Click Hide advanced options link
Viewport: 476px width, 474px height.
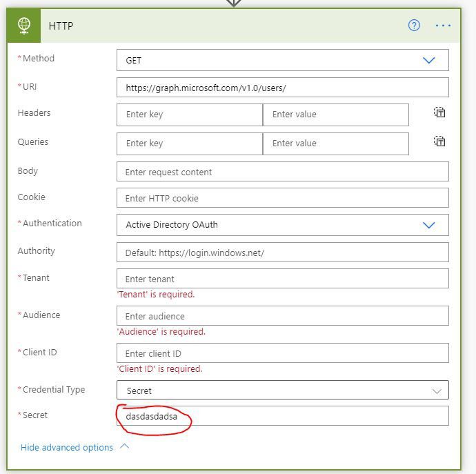[x=67, y=447]
